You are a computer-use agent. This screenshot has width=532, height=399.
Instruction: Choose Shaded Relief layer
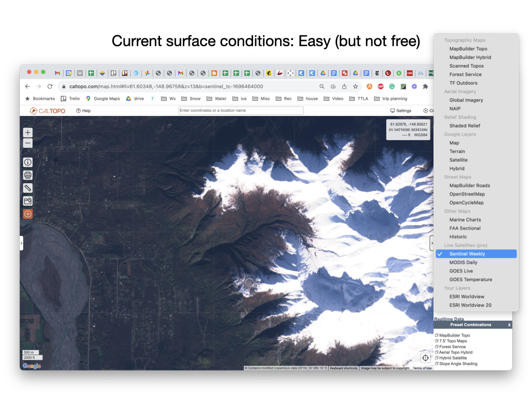click(x=465, y=126)
